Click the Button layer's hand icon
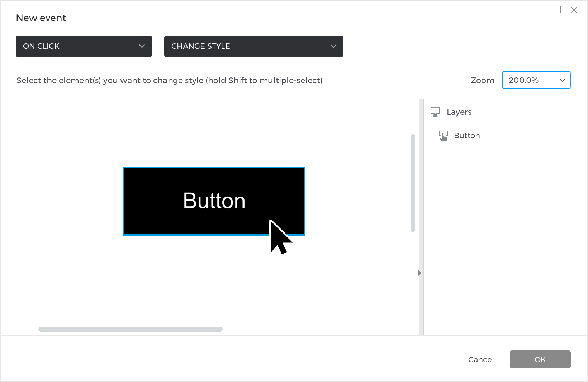This screenshot has width=588, height=382. [x=444, y=136]
